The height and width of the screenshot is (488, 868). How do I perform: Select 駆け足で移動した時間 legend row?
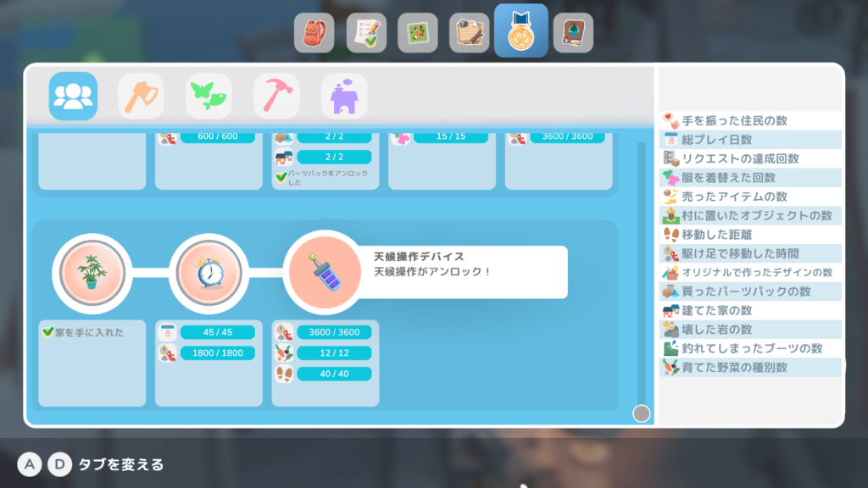tap(751, 253)
